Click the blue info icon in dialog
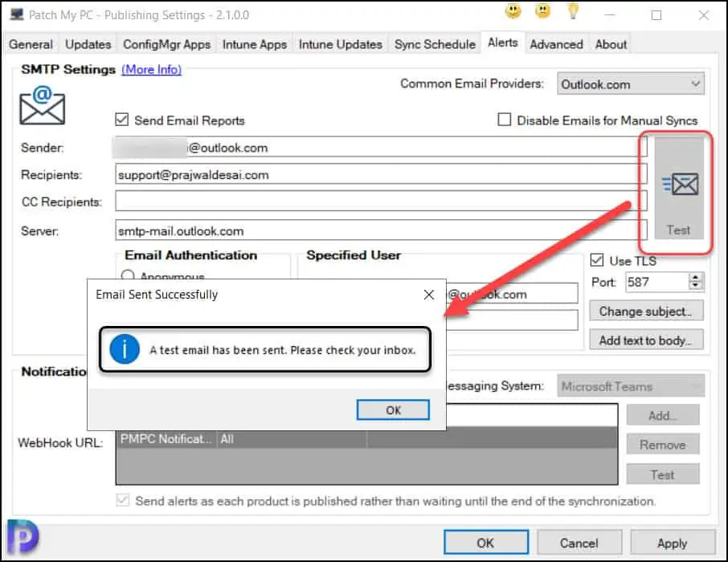Screen dimensions: 728x562 125,349
